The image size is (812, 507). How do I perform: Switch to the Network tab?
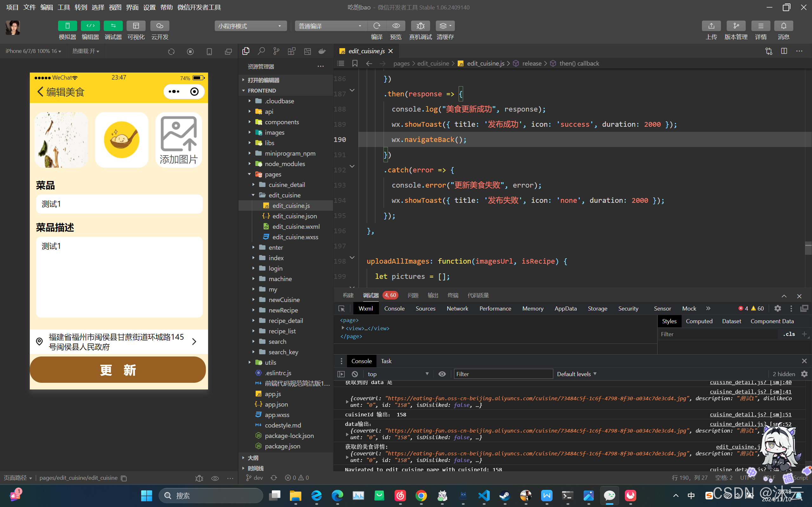click(457, 309)
